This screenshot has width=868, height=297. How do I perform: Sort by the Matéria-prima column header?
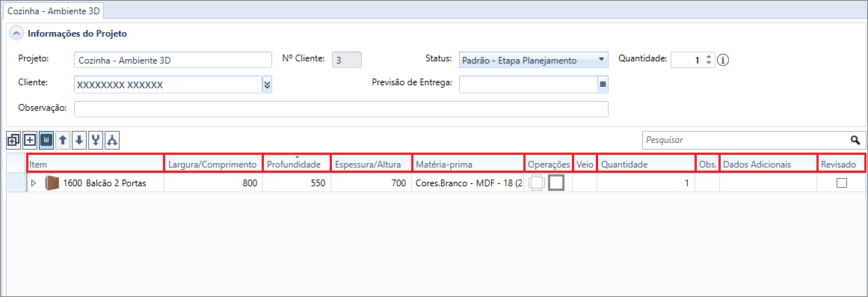tap(468, 164)
